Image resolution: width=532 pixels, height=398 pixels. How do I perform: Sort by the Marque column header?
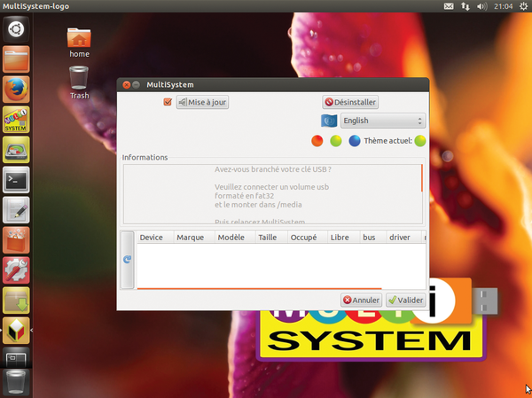point(194,238)
